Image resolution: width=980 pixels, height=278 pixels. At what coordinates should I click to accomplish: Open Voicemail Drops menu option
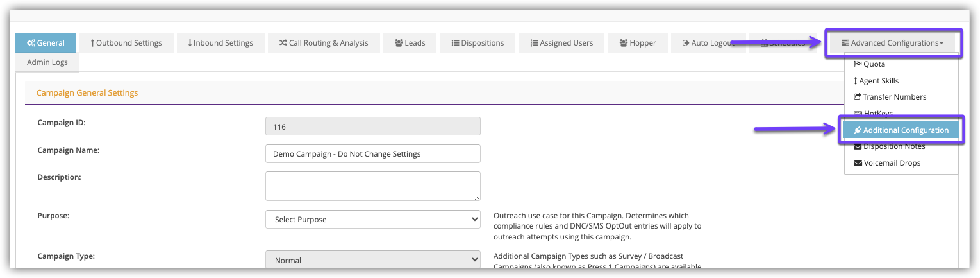point(891,163)
